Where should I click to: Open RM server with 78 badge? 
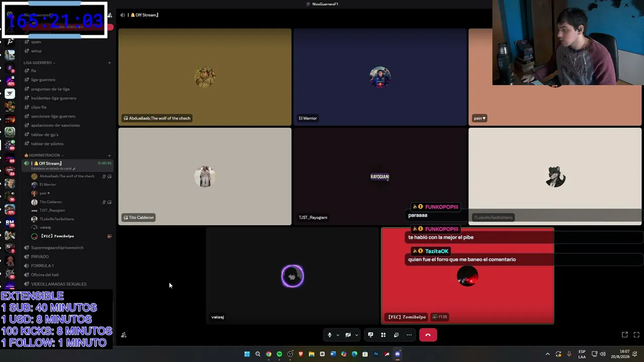click(x=10, y=222)
